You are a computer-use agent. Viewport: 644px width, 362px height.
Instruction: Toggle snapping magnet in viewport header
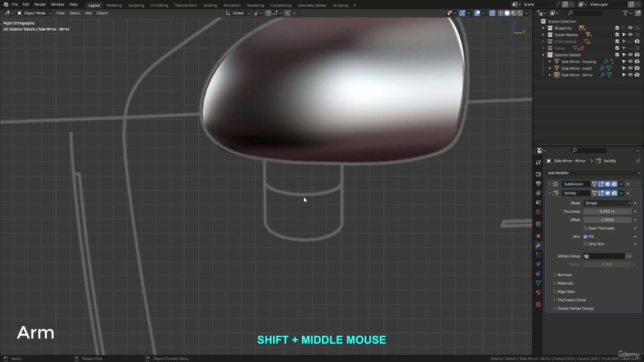click(x=268, y=13)
